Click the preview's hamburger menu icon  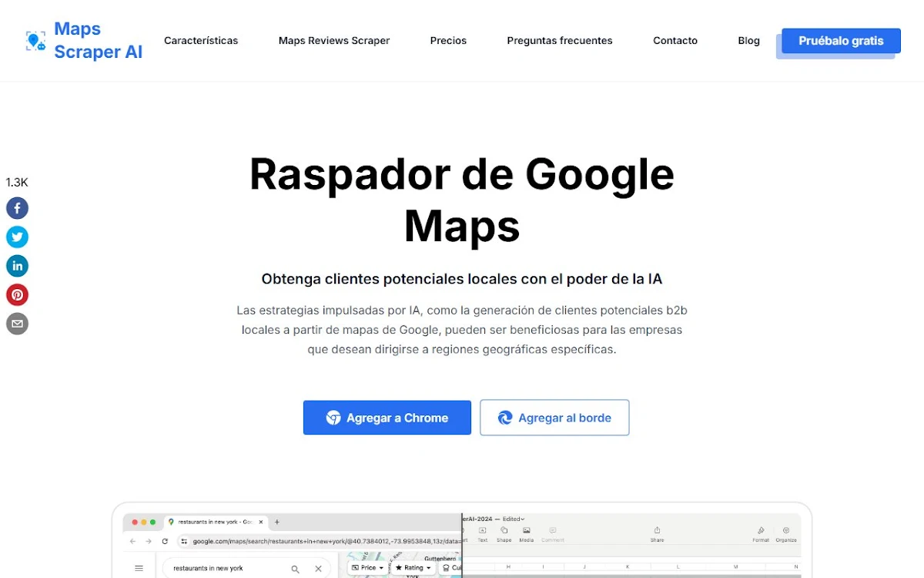[x=139, y=569]
